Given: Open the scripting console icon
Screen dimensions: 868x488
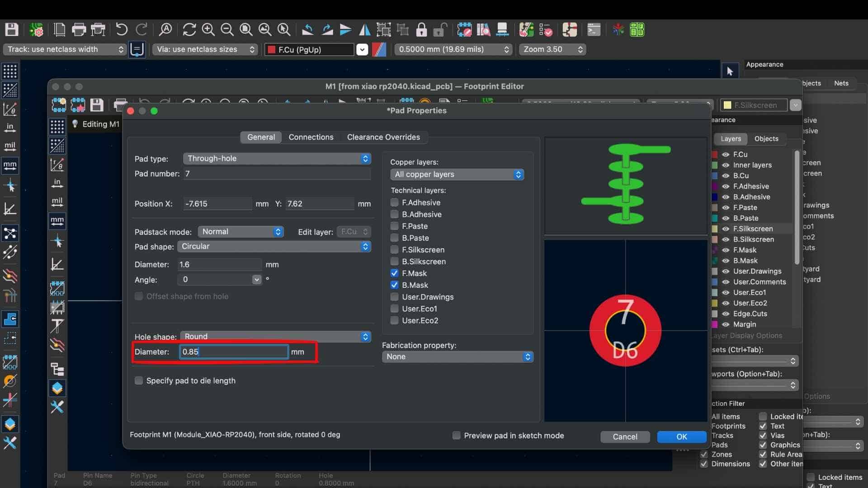Looking at the screenshot, I should (x=594, y=30).
